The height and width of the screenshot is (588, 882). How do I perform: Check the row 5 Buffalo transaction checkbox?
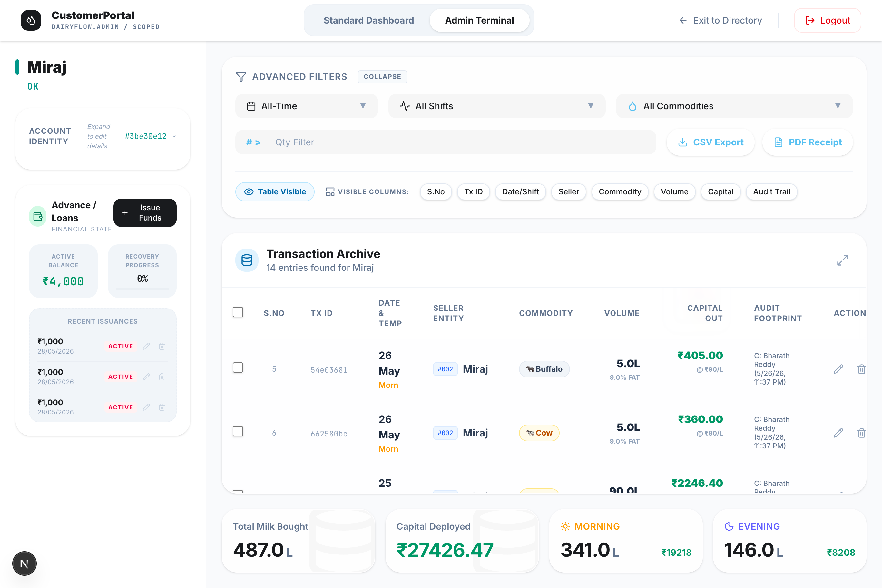pyautogui.click(x=238, y=367)
